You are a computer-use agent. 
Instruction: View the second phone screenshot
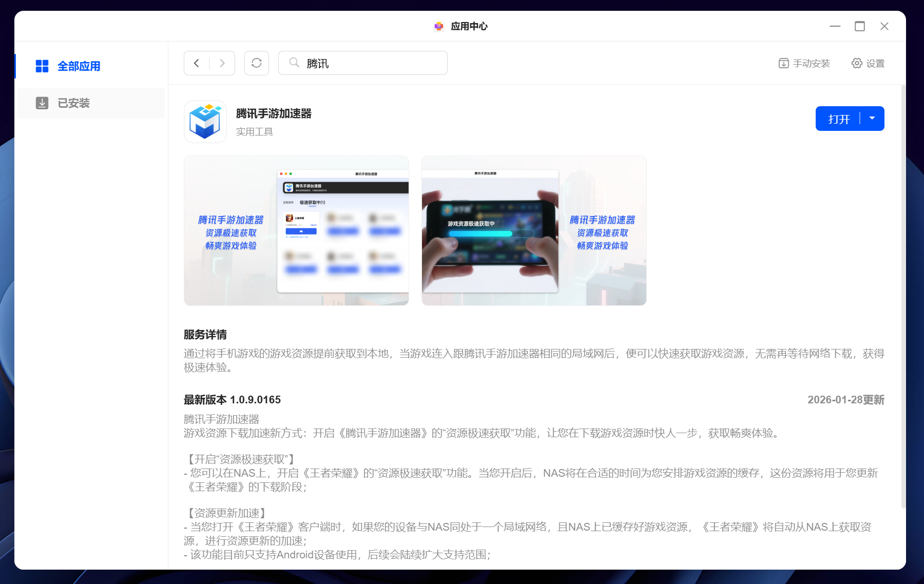pyautogui.click(x=534, y=230)
